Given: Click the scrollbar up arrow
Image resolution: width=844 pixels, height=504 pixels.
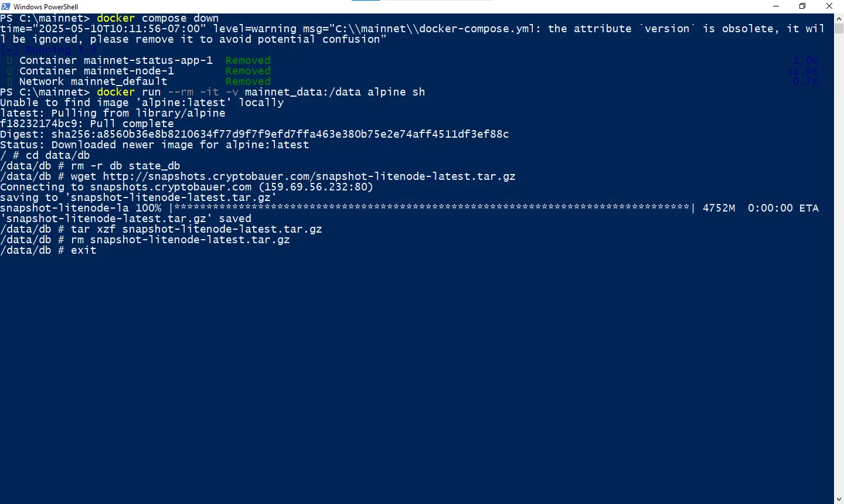Looking at the screenshot, I should tap(839, 18).
